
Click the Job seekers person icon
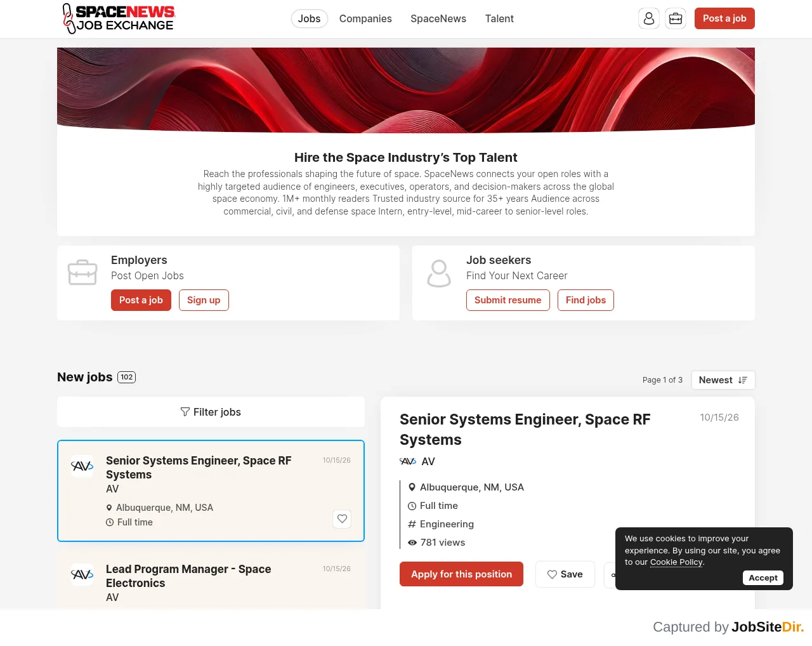pyautogui.click(x=439, y=273)
